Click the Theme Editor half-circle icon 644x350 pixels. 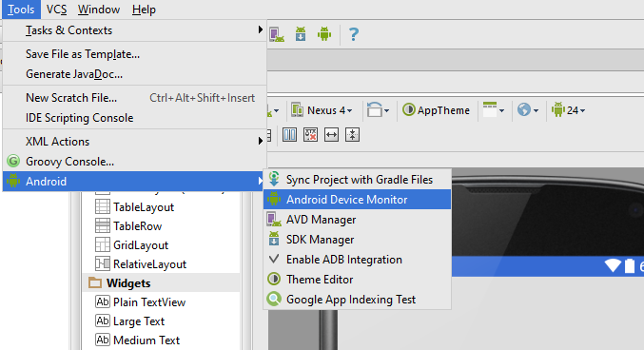pos(274,279)
